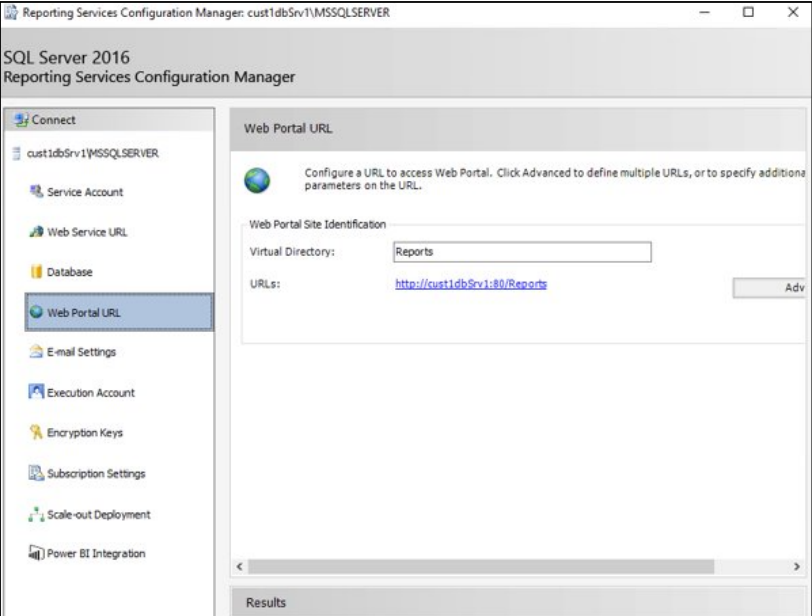Maximize the Configuration Manager window

748,12
